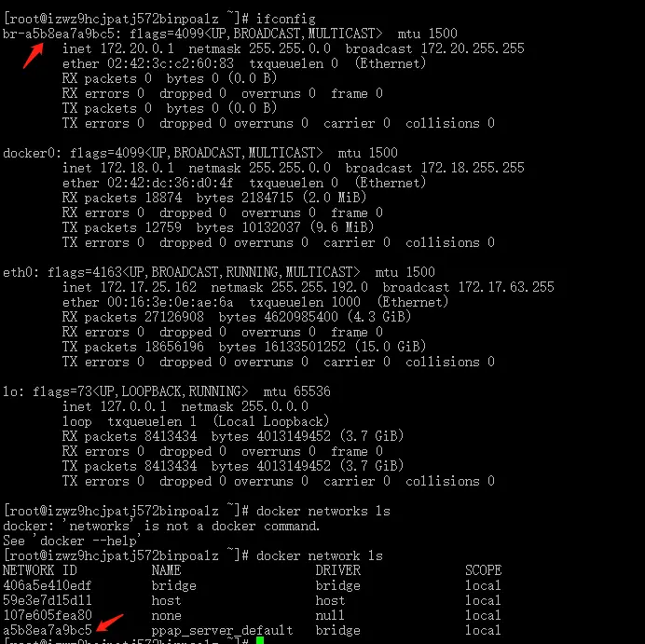Click IP address 172.20.0.1
645x644 pixels.
pos(137,49)
